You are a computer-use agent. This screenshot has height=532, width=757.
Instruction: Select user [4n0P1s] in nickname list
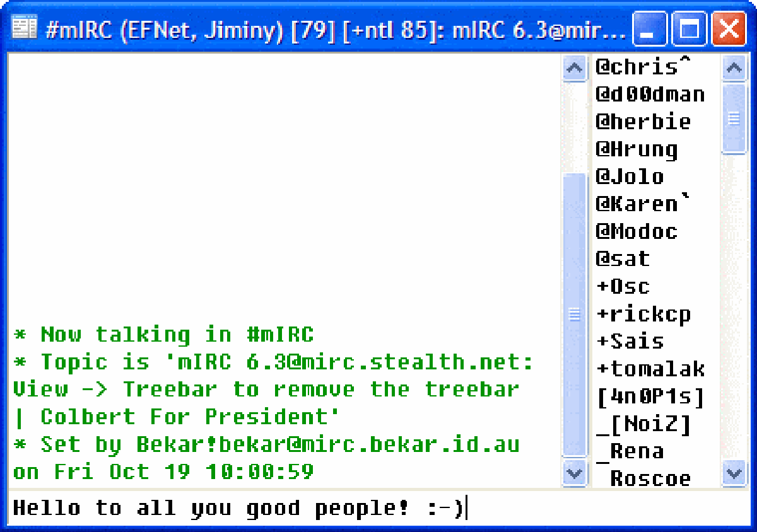pos(650,396)
